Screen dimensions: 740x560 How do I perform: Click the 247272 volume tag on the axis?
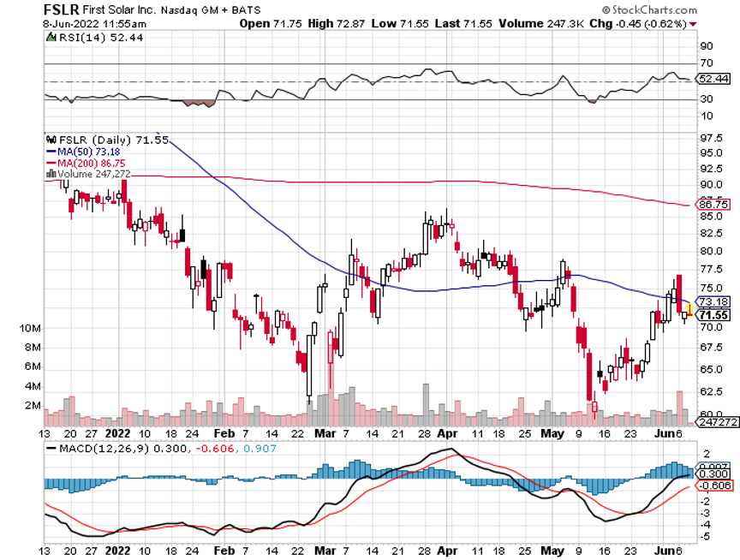coord(719,422)
